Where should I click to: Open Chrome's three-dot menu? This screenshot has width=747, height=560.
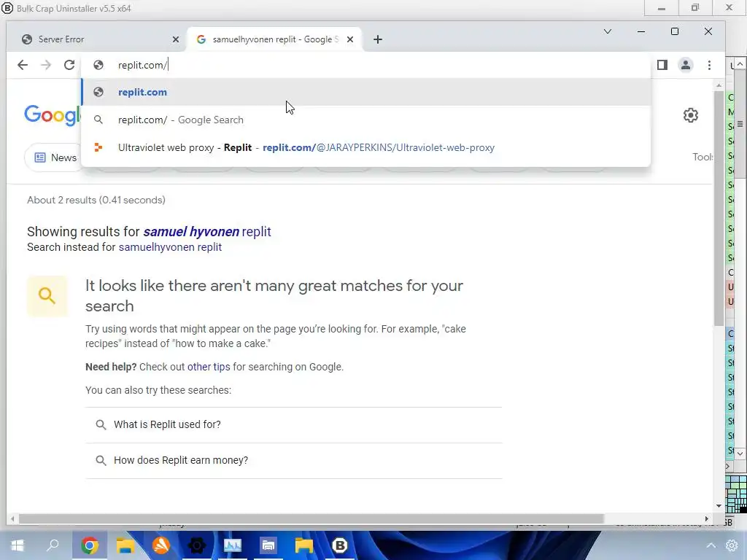point(709,65)
